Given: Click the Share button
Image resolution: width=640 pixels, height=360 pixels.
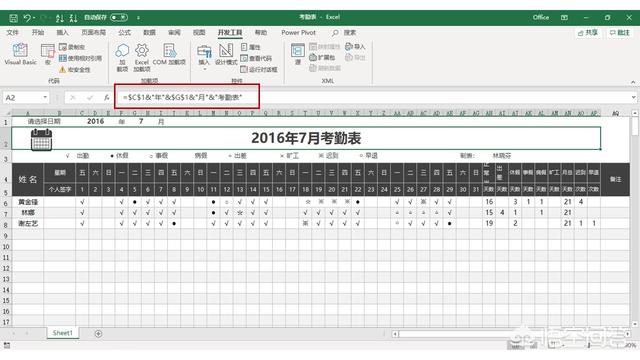Looking at the screenshot, I should [x=588, y=33].
